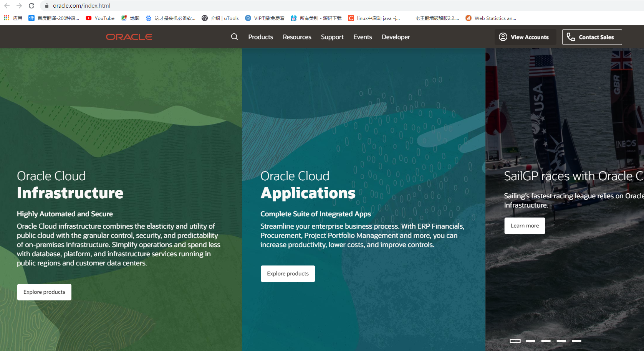Screen dimensions: 644x351
Task: Click 'Highly Automated and Secure' subheading
Action: (x=65, y=214)
